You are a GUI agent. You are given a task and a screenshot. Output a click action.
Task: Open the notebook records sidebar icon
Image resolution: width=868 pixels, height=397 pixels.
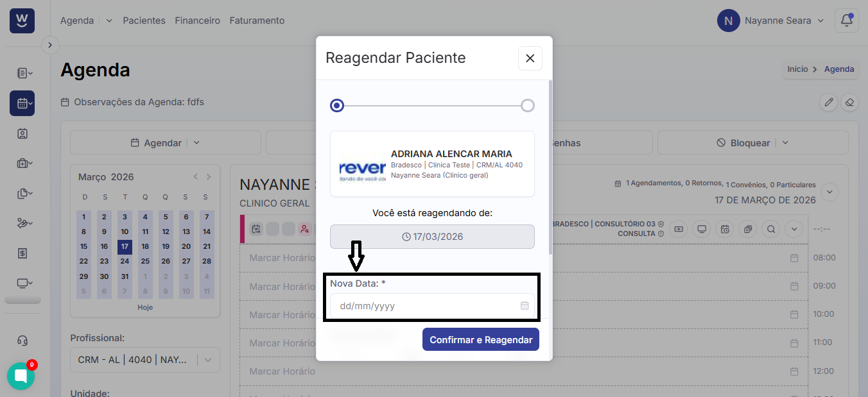(24, 73)
